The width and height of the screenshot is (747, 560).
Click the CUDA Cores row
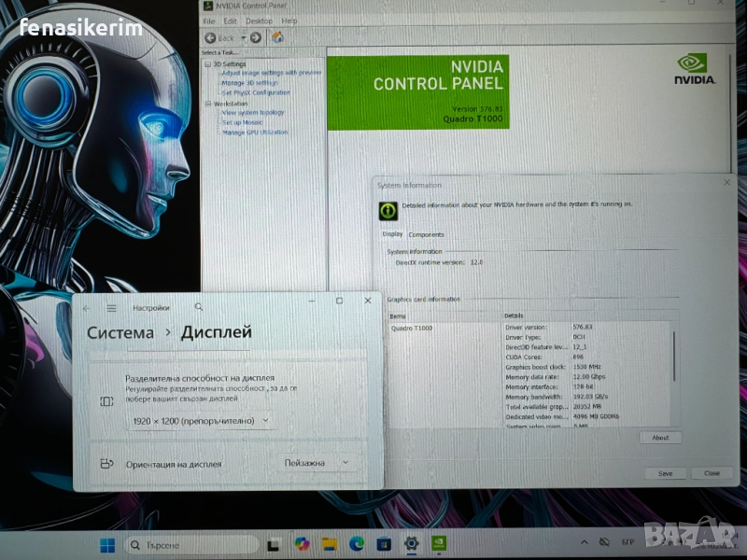coord(585,357)
